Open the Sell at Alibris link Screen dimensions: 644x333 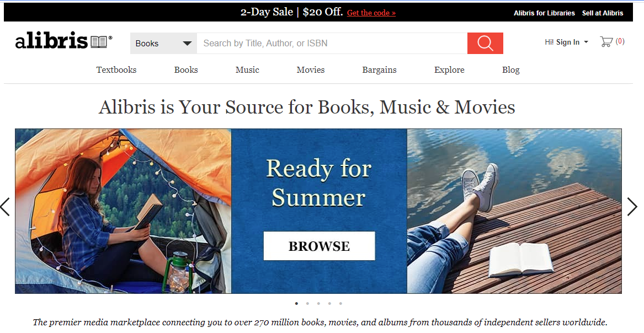pyautogui.click(x=603, y=13)
